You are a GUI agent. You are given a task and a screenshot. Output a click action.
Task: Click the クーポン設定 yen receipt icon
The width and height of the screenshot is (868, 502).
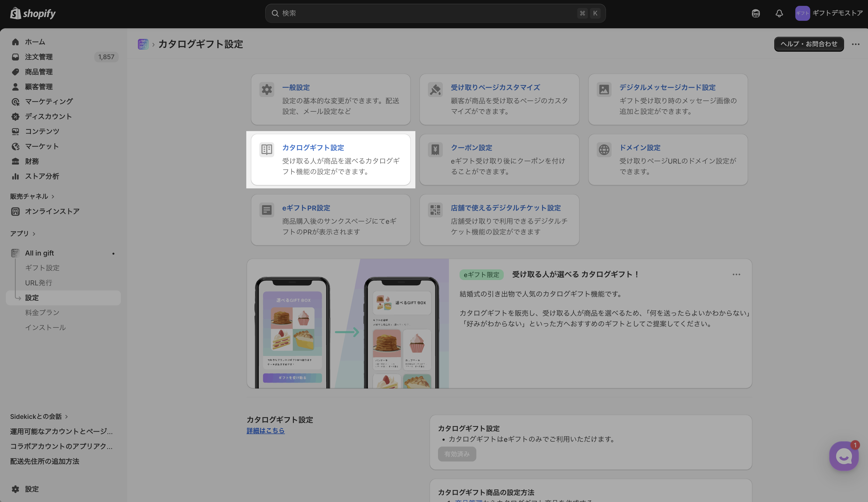pyautogui.click(x=435, y=150)
